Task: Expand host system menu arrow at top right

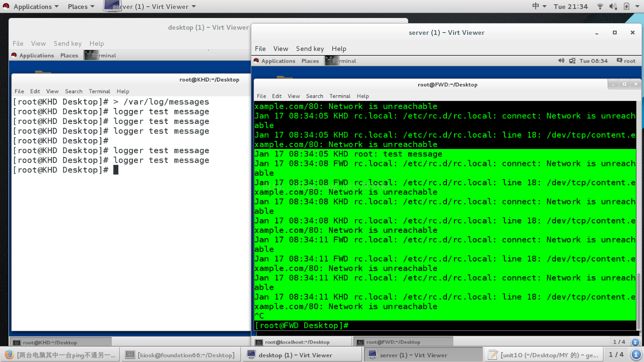Action: click(637, 7)
